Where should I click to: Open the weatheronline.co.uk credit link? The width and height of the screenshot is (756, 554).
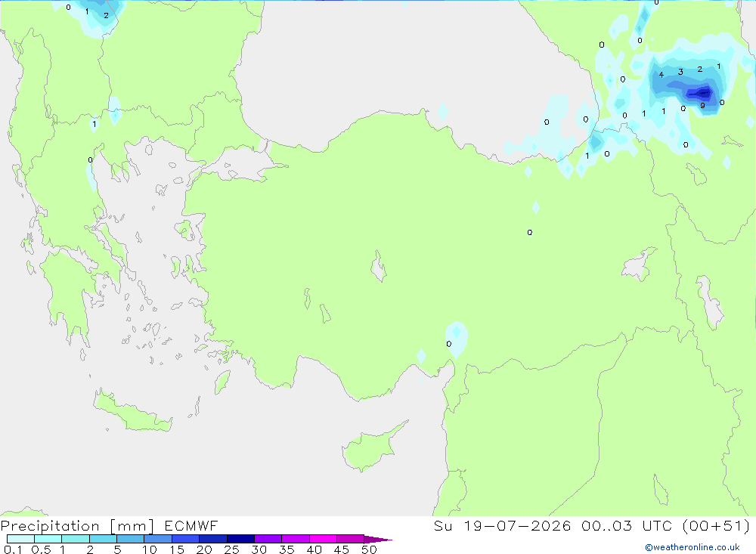click(x=692, y=547)
